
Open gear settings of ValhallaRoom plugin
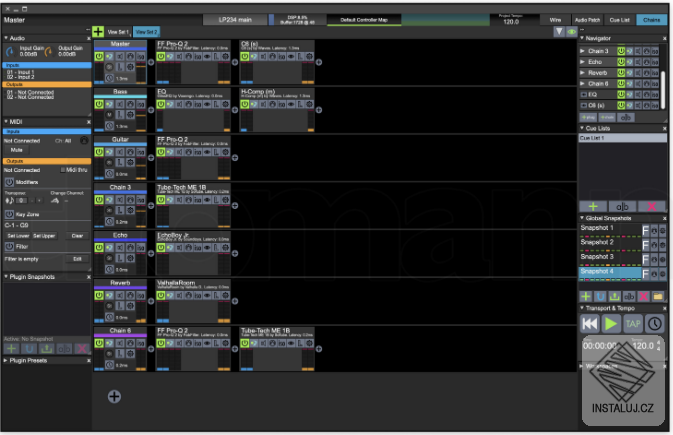(x=225, y=295)
